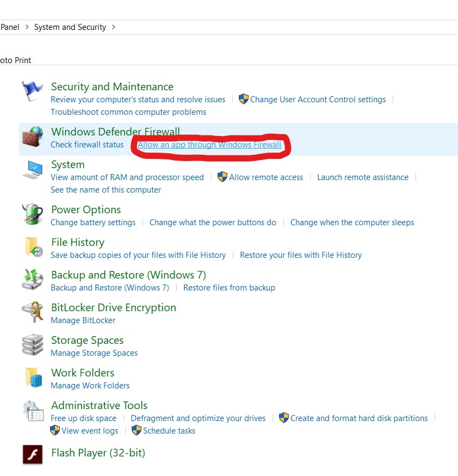Click Allow an app through Windows Firewall

(x=209, y=145)
